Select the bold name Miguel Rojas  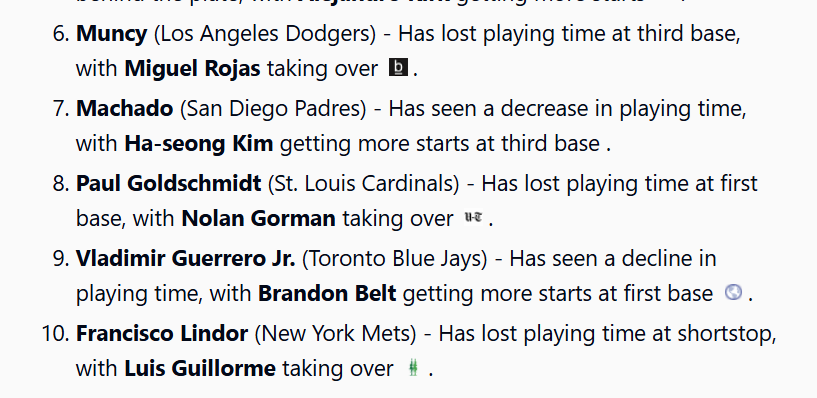tap(192, 69)
